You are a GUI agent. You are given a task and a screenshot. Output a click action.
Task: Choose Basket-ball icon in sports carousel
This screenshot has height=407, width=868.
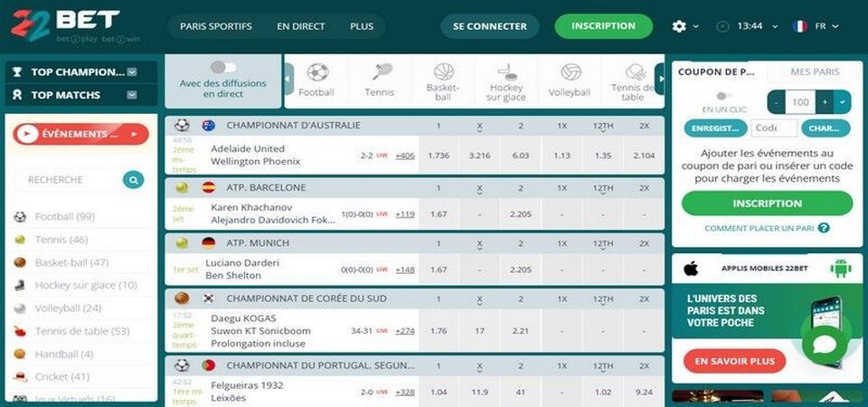[443, 71]
